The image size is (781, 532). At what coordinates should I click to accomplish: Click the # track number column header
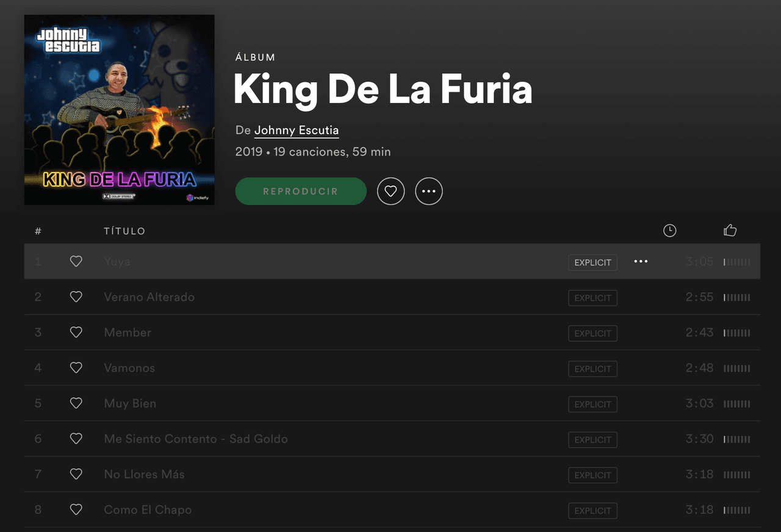38,231
